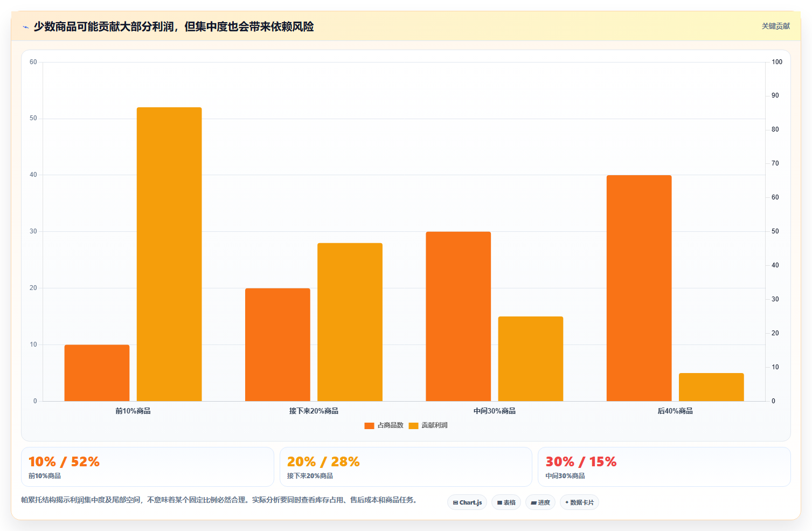The image size is (812, 531).
Task: Click the 贡献利润 bar for 中间30%商品
Action: (530, 359)
